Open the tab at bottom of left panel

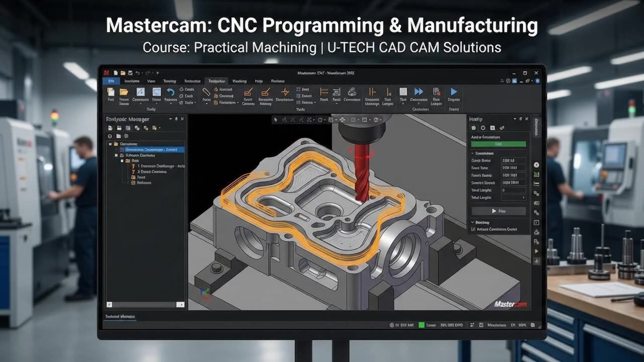[120, 316]
